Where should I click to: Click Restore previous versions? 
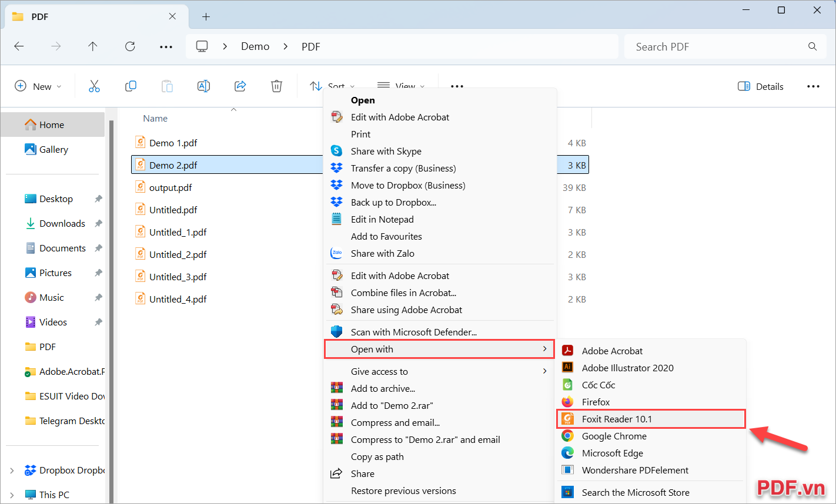pos(440,490)
